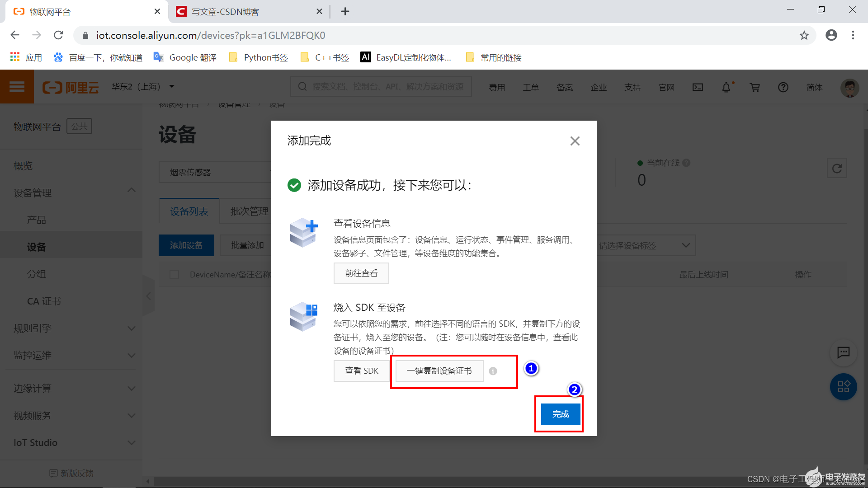Click the help question mark icon in header
This screenshot has width=868, height=488.
(x=783, y=87)
